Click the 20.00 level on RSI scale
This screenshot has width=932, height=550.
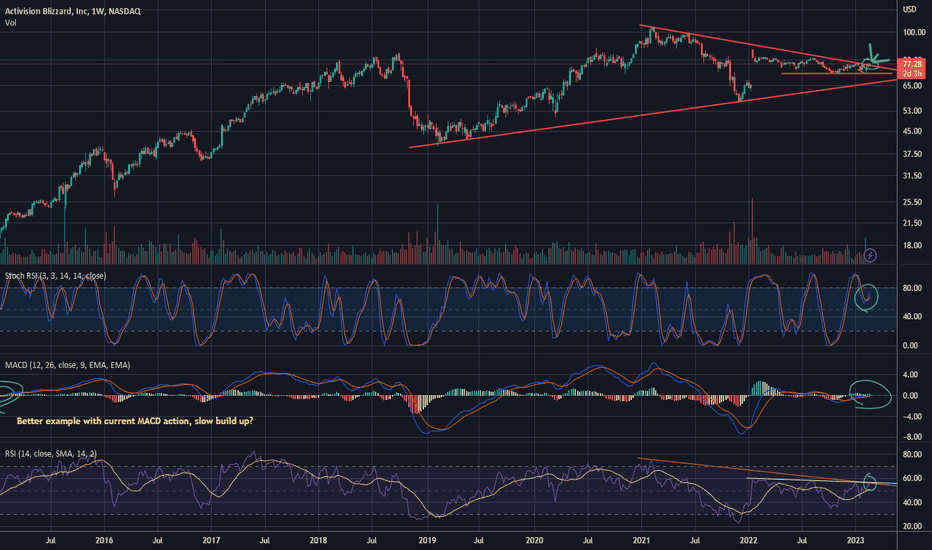pyautogui.click(x=912, y=526)
